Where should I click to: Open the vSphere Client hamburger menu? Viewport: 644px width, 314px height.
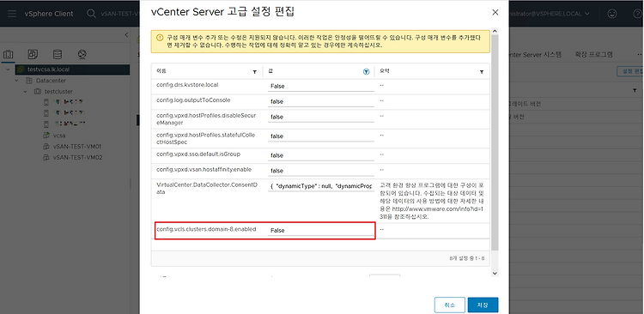(x=12, y=14)
